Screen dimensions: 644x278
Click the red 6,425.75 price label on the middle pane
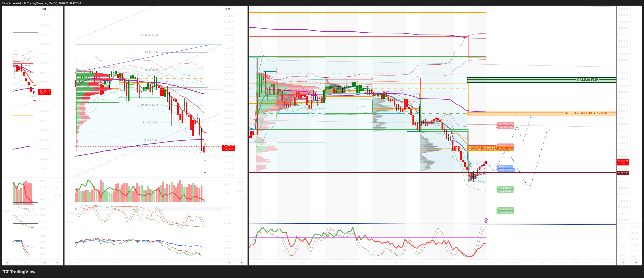pos(229,147)
